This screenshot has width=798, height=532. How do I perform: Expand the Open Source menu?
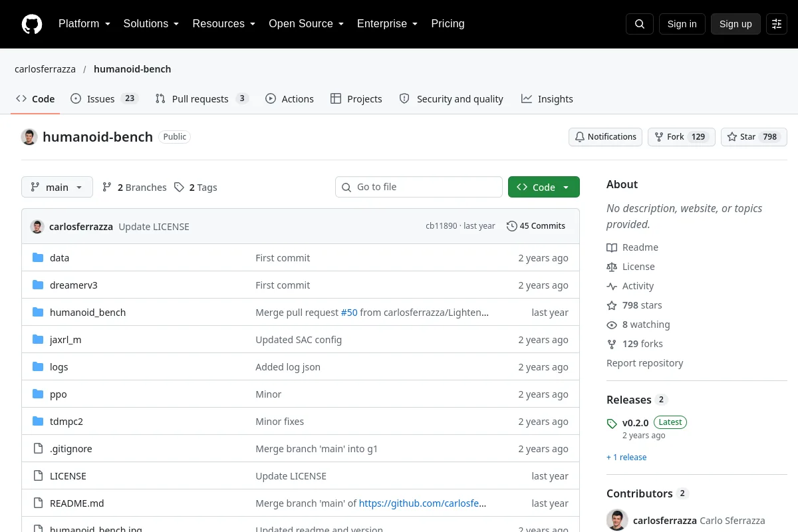307,24
